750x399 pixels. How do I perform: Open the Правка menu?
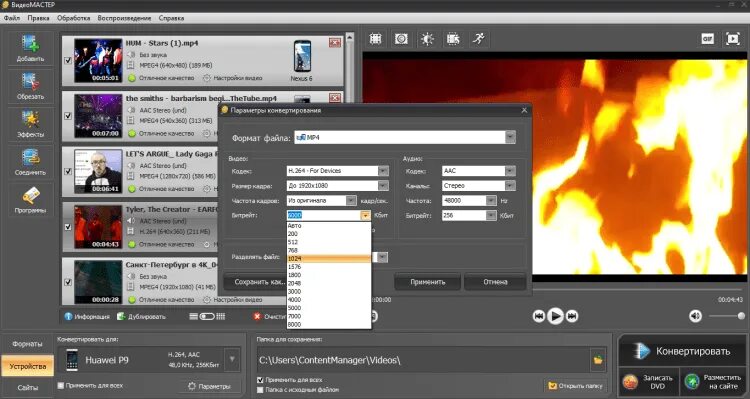click(38, 18)
